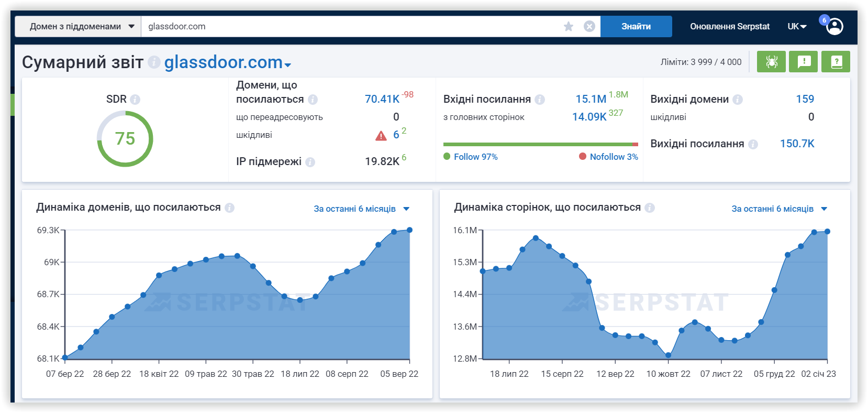Open the green help book icon button
The image size is (868, 413).
(836, 62)
